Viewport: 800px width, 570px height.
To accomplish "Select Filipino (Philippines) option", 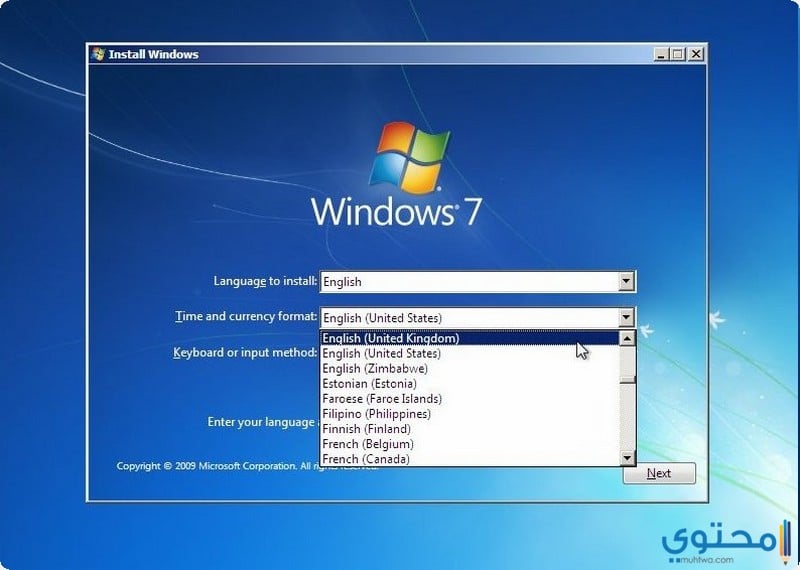I will (470, 414).
